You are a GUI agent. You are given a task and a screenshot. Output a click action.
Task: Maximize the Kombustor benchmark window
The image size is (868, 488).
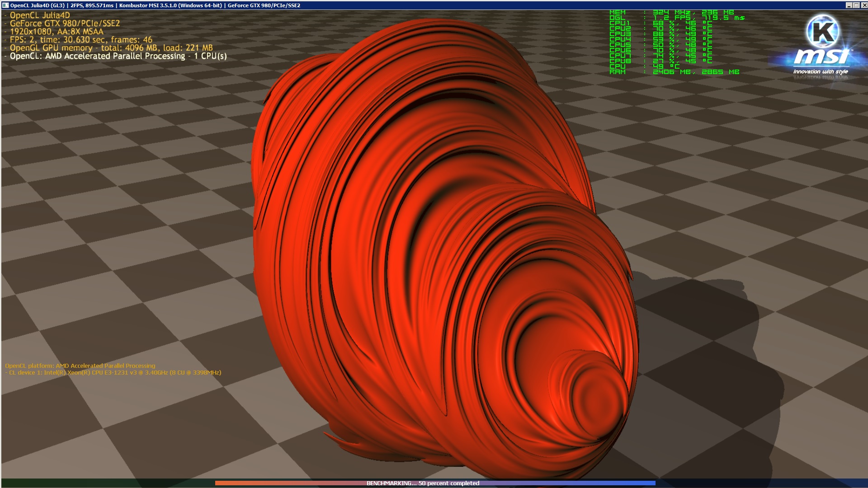(856, 5)
